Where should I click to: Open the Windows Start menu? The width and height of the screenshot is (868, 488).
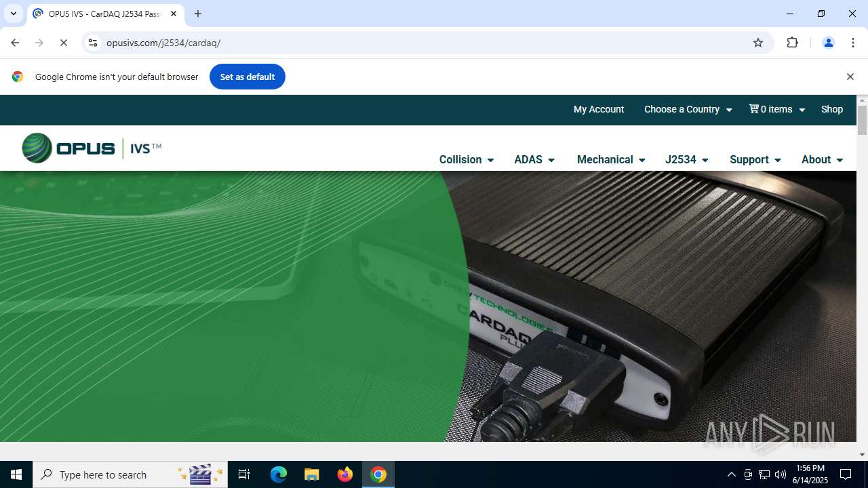point(16,474)
